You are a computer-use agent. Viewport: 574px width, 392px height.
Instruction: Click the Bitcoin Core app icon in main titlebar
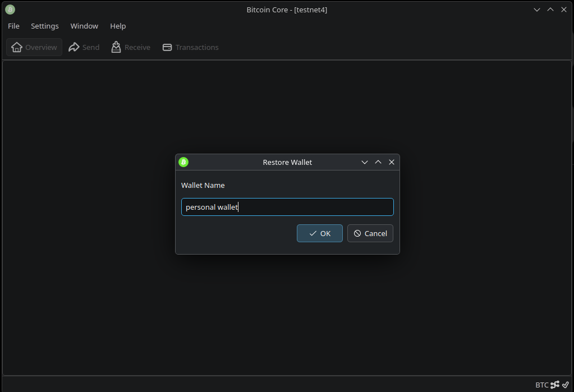click(x=10, y=10)
